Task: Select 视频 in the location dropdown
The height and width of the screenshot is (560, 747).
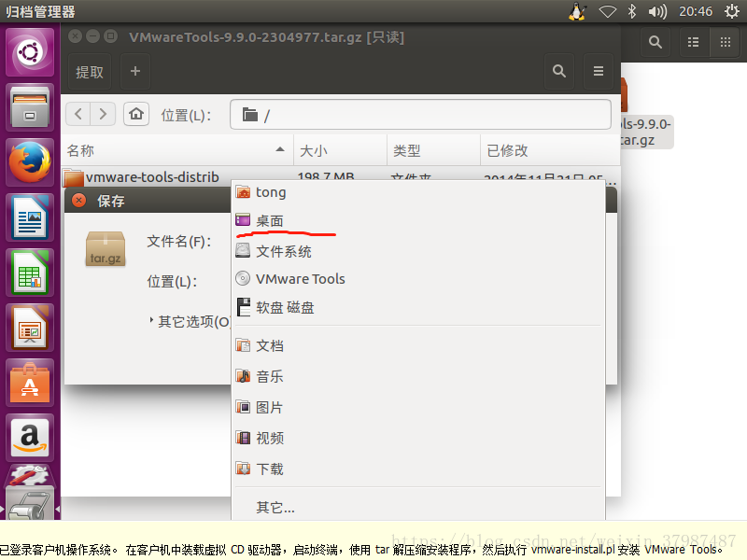Action: click(418, 438)
